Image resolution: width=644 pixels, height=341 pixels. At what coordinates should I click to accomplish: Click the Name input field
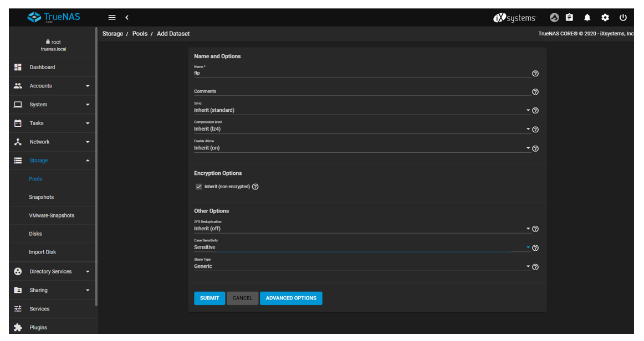click(x=362, y=73)
